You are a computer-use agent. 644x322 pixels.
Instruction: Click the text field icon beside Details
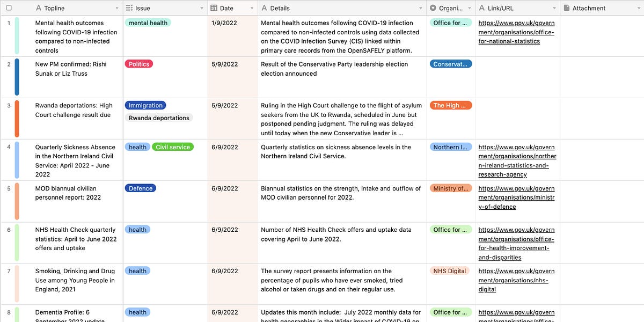pos(264,8)
